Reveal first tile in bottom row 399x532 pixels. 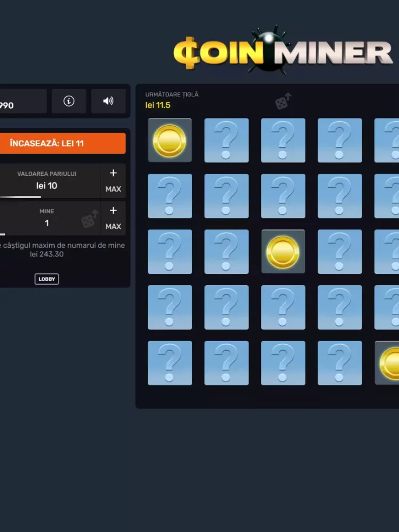169,363
